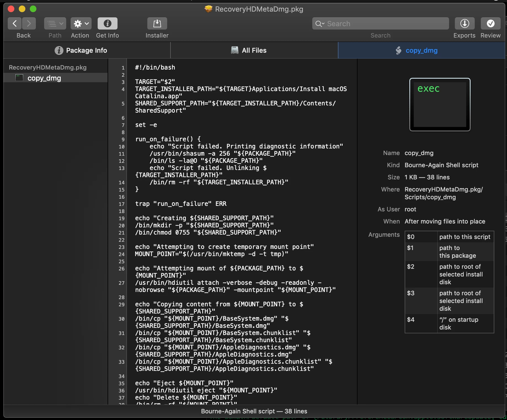
Task: Expand search options magnifier dropdown
Action: click(x=320, y=24)
